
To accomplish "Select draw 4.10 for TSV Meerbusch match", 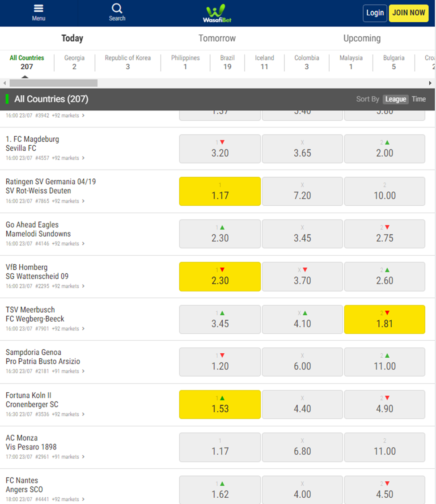I will 302,319.
